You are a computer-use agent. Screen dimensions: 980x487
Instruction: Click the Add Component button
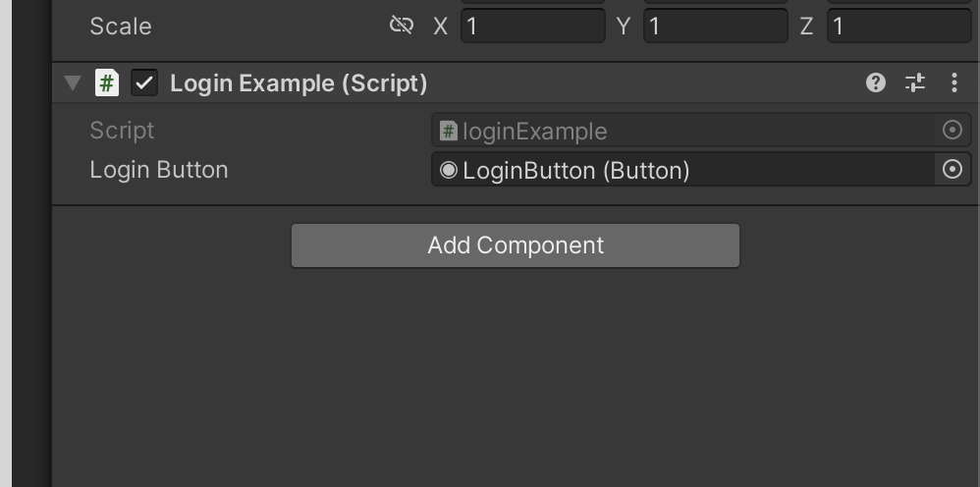(x=516, y=245)
